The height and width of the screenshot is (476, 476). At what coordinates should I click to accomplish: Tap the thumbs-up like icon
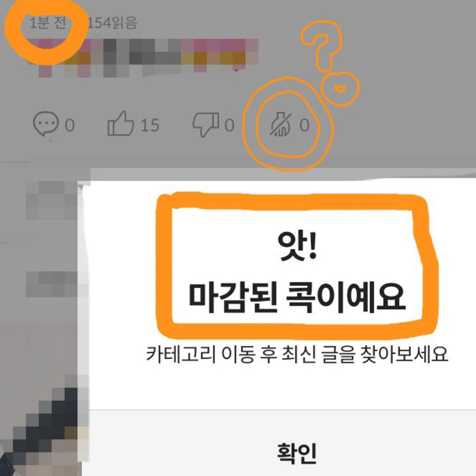120,123
